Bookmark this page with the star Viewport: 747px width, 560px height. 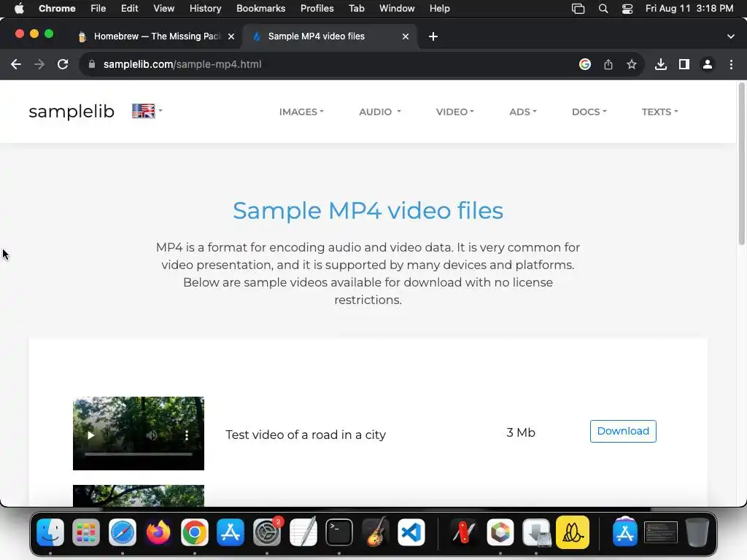click(x=631, y=64)
